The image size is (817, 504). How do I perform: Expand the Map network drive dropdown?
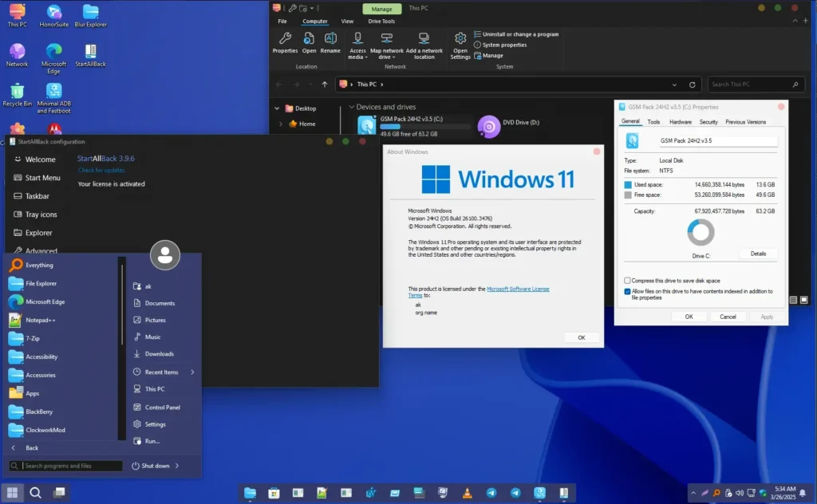point(387,57)
